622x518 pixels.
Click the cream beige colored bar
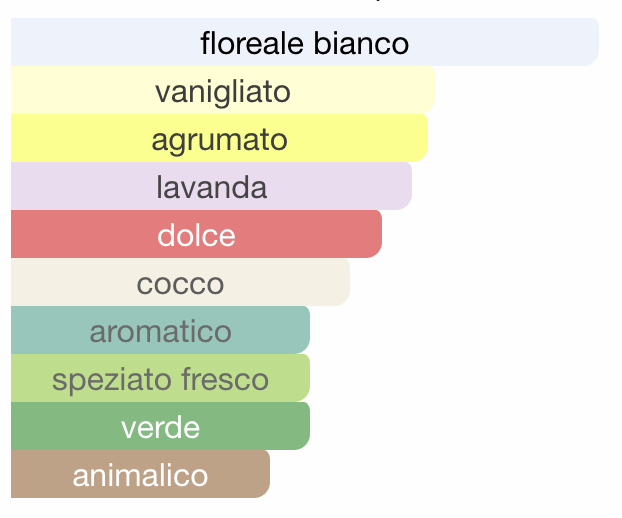tap(180, 282)
